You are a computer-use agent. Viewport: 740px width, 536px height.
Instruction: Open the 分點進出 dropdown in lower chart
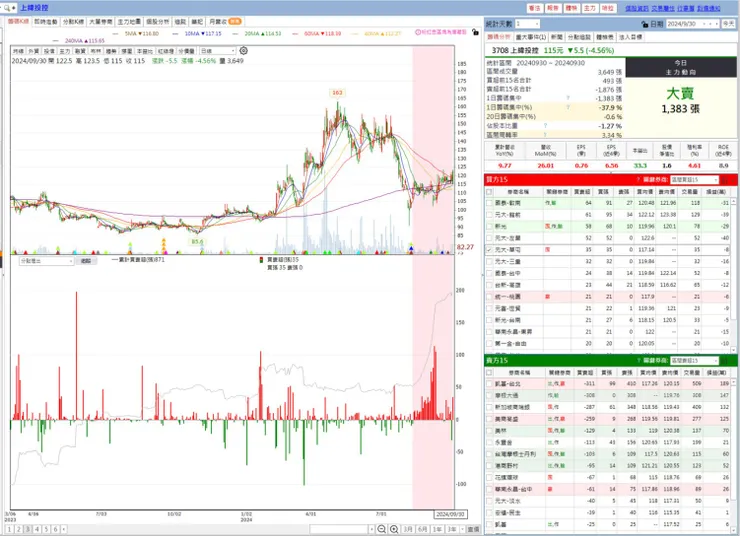[x=46, y=261]
